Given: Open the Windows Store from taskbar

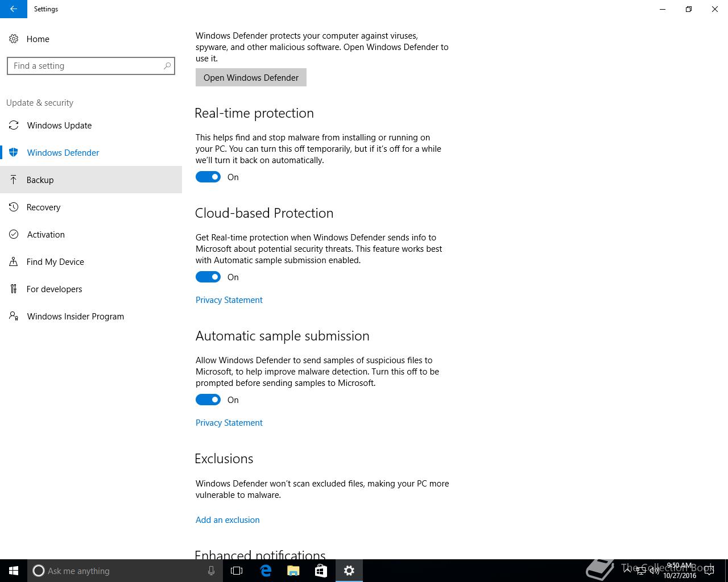Looking at the screenshot, I should point(321,571).
